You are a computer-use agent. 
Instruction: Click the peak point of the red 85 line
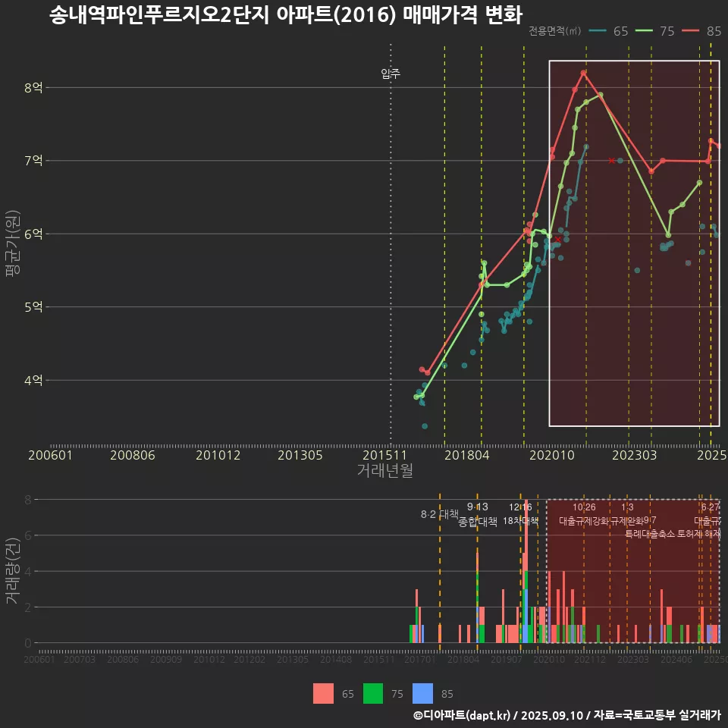click(583, 73)
